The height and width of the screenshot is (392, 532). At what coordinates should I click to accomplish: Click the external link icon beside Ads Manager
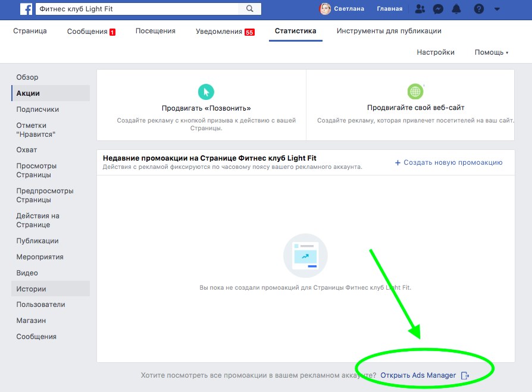465,375
